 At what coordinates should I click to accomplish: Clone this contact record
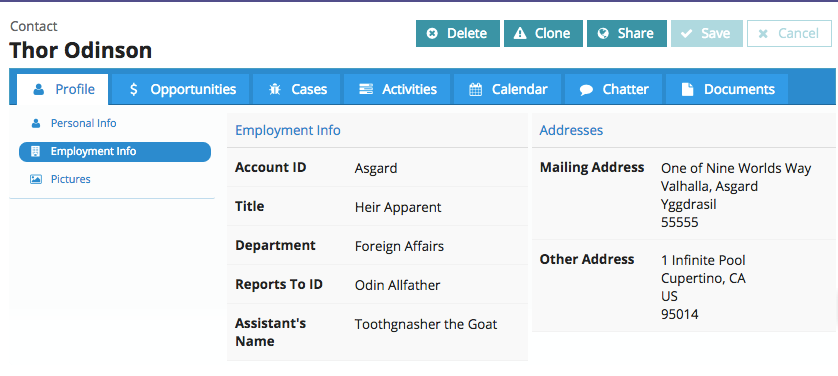(x=543, y=34)
